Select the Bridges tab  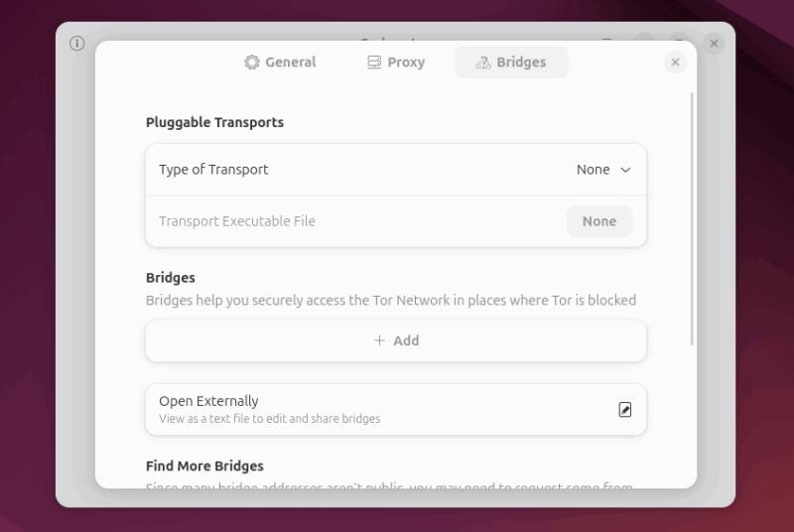coord(511,62)
